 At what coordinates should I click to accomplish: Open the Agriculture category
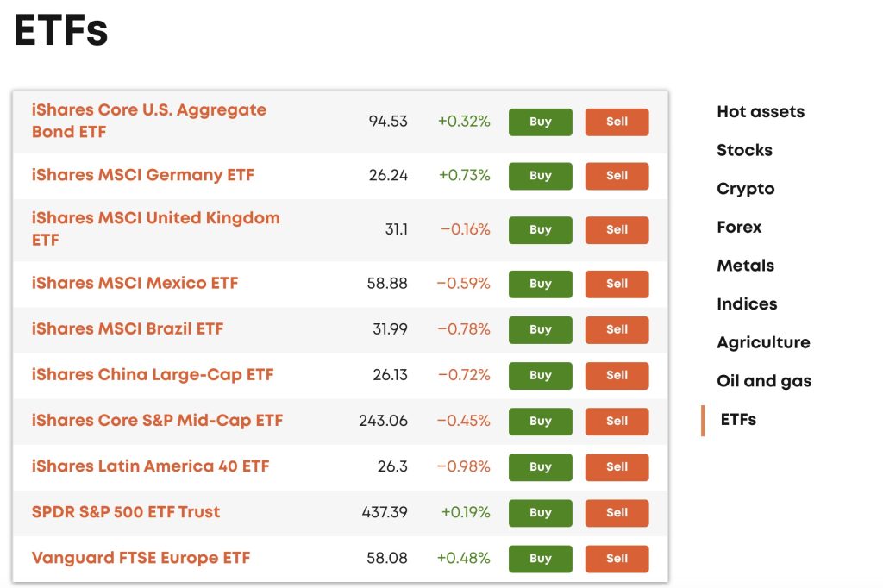(x=762, y=341)
